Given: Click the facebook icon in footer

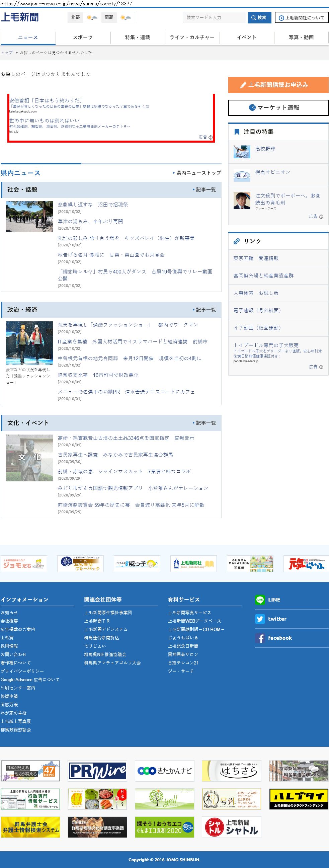Looking at the screenshot, I should tap(260, 638).
